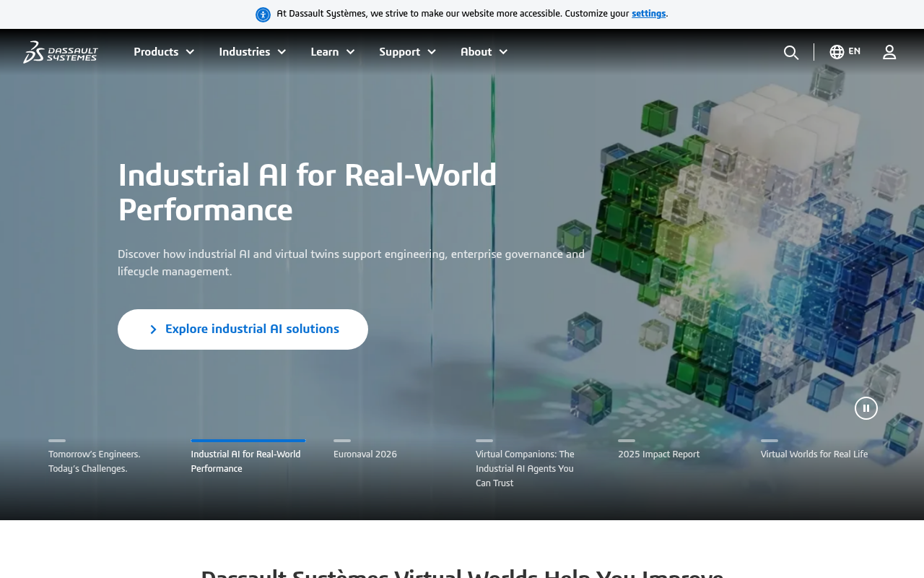Select the Virtual Worlds for Real Life slide

817,449
